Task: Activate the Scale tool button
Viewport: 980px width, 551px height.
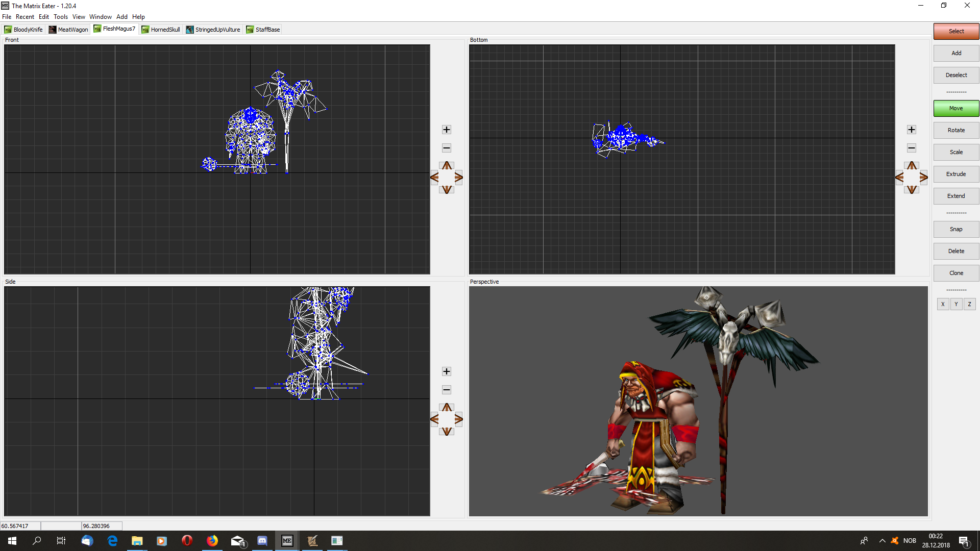Action: coord(956,152)
